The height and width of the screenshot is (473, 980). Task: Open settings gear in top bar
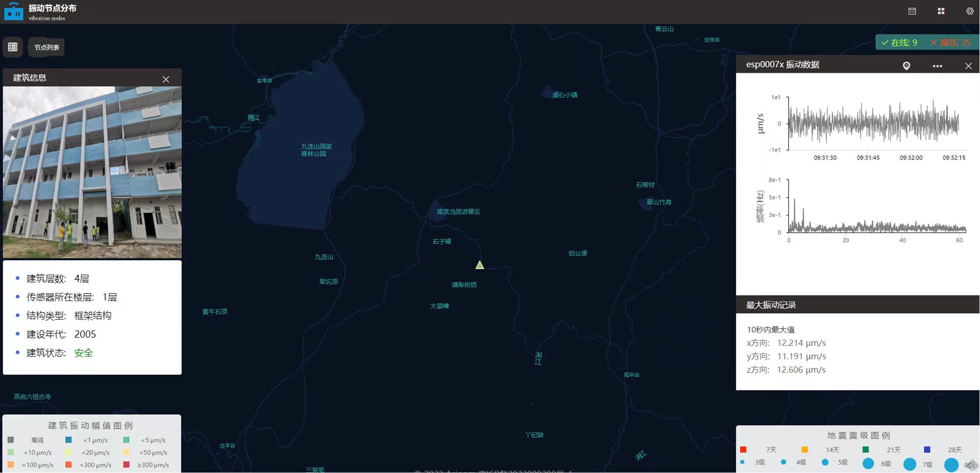[970, 11]
